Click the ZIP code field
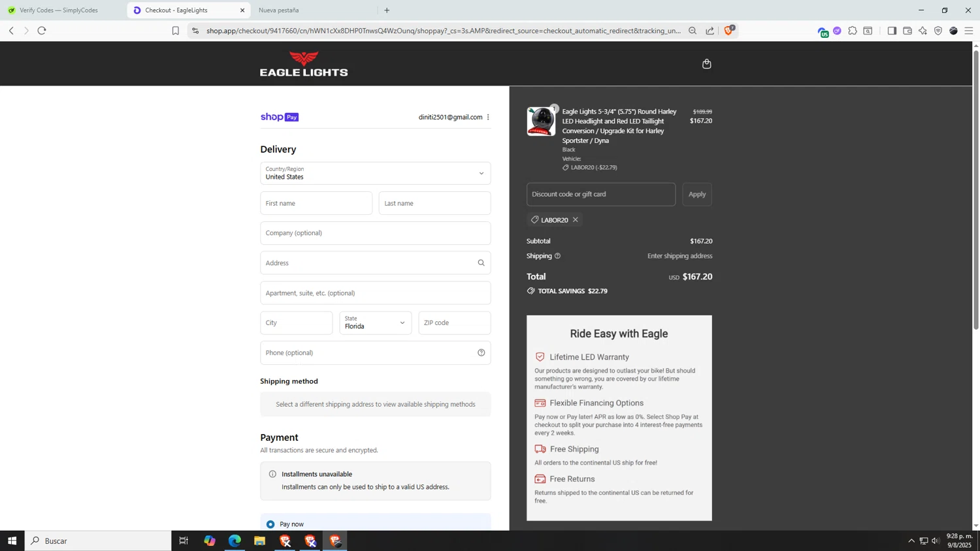 coord(455,323)
